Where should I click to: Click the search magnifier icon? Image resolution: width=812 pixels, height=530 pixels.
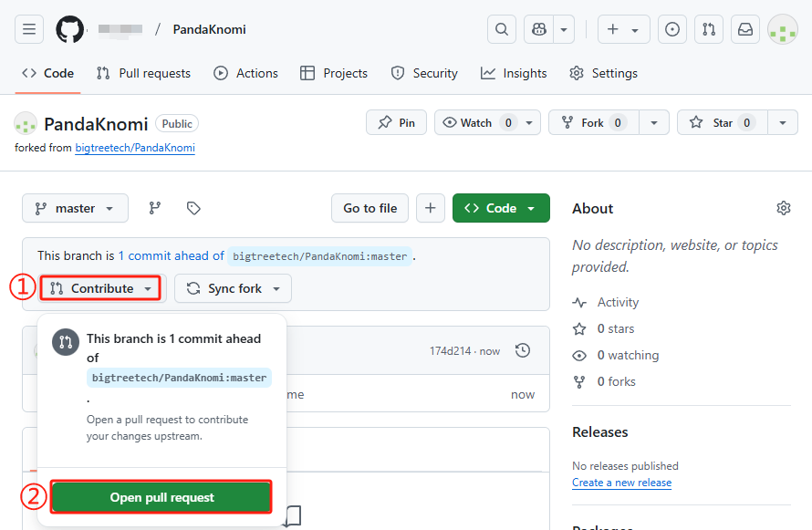[501, 29]
